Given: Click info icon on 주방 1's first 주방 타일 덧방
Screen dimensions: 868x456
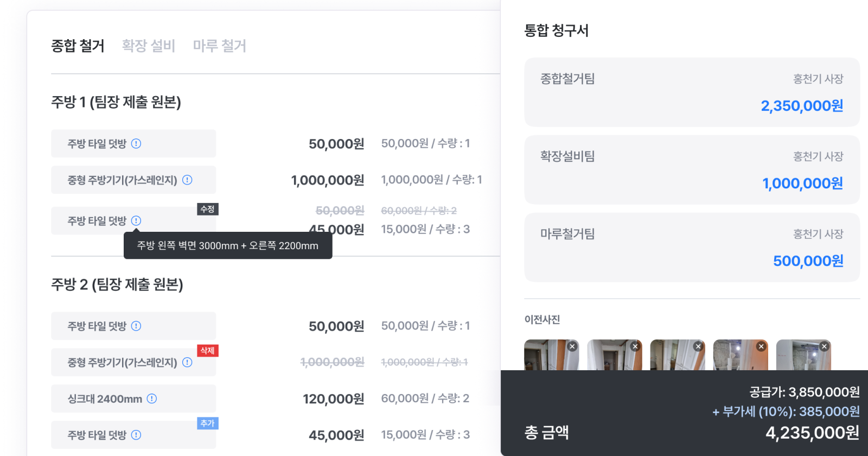Looking at the screenshot, I should [136, 143].
